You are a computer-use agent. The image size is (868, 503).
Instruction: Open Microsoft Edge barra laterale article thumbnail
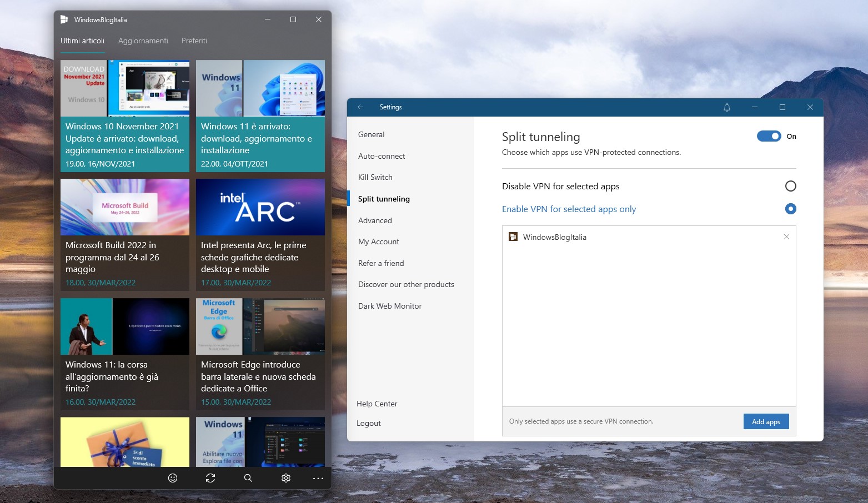click(260, 326)
